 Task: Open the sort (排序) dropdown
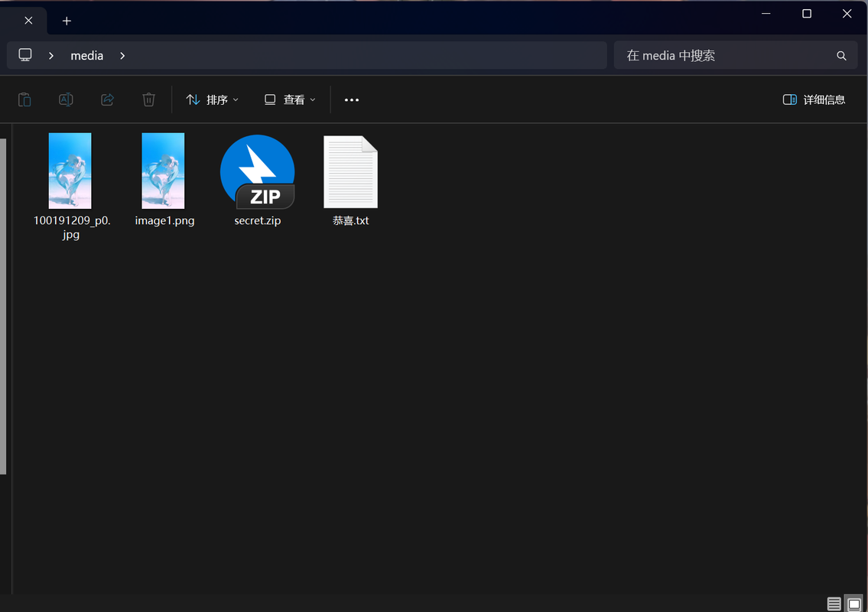[213, 99]
